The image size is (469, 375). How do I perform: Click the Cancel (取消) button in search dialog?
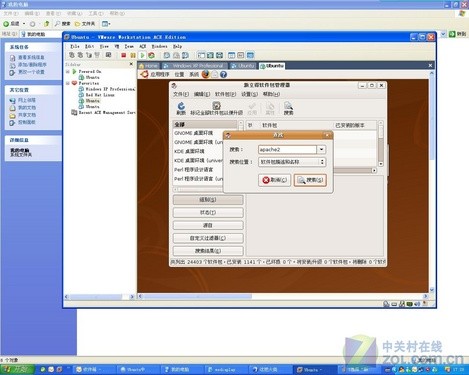pyautogui.click(x=274, y=180)
